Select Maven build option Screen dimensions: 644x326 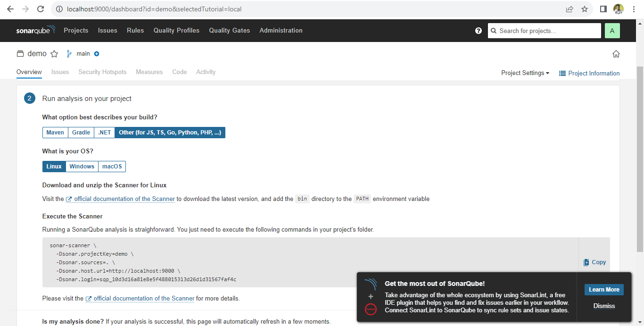pyautogui.click(x=55, y=133)
